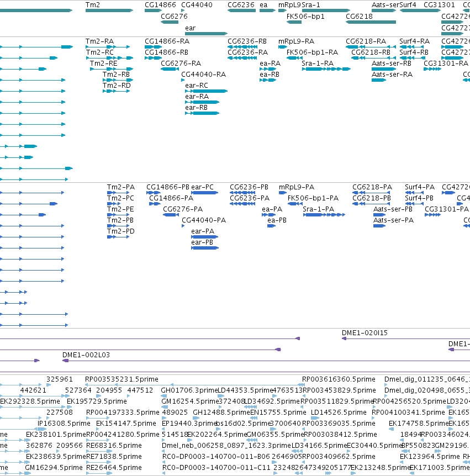Select the CG6218-RA transcript label
Image resolution: width=470 pixels, height=476 pixels.
366,41
